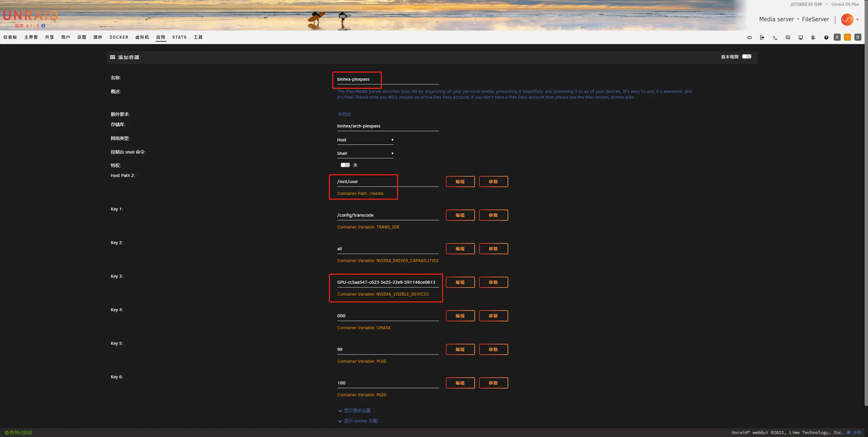Click the logout icon in toolbar
Screen dimensions: 868x437
(762, 37)
